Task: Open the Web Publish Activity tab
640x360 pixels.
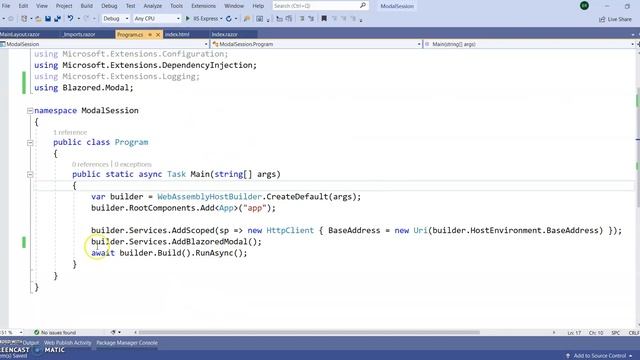Action: tap(67, 343)
